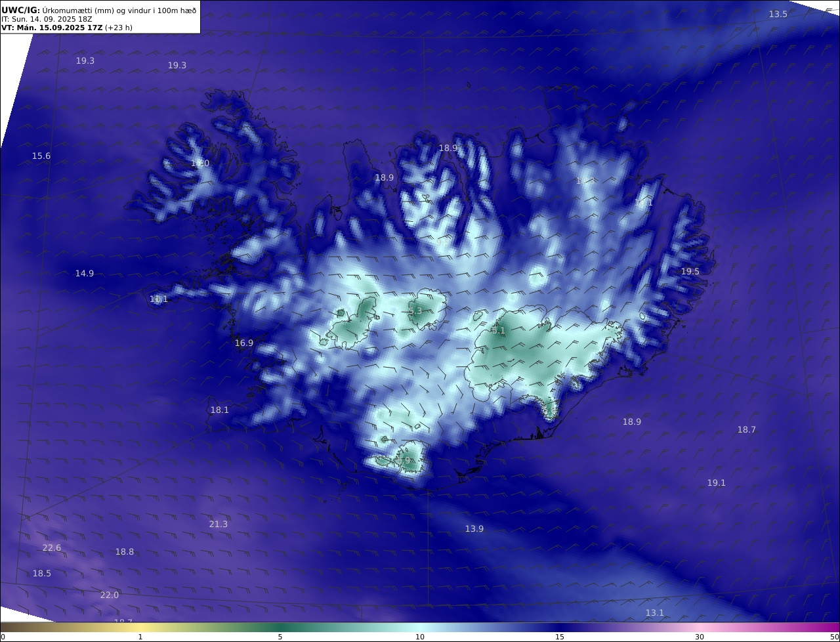Viewport: 840px width, 642px height.
Task: Click the 16.9 value label
Action: [x=244, y=343]
